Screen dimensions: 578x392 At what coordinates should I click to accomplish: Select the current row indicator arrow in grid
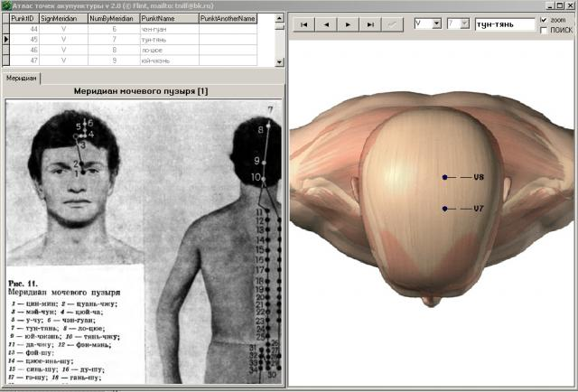coord(6,40)
